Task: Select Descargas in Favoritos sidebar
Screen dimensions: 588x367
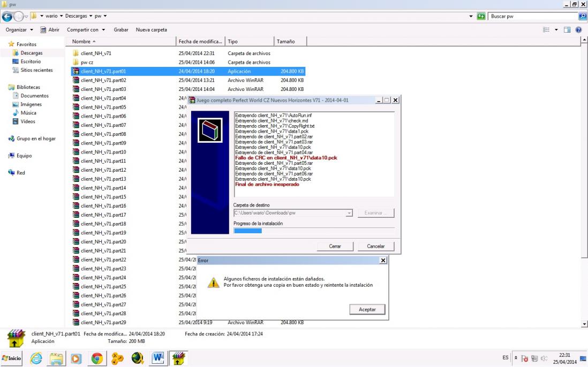Action: 32,53
